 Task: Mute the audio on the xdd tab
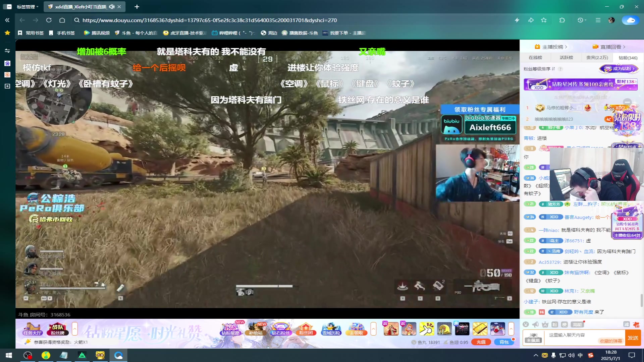coord(112,7)
